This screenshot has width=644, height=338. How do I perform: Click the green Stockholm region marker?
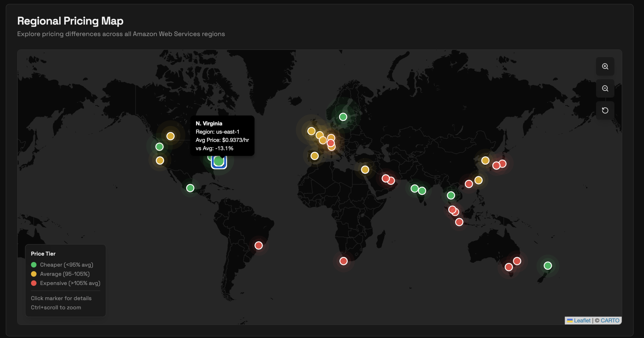point(343,117)
